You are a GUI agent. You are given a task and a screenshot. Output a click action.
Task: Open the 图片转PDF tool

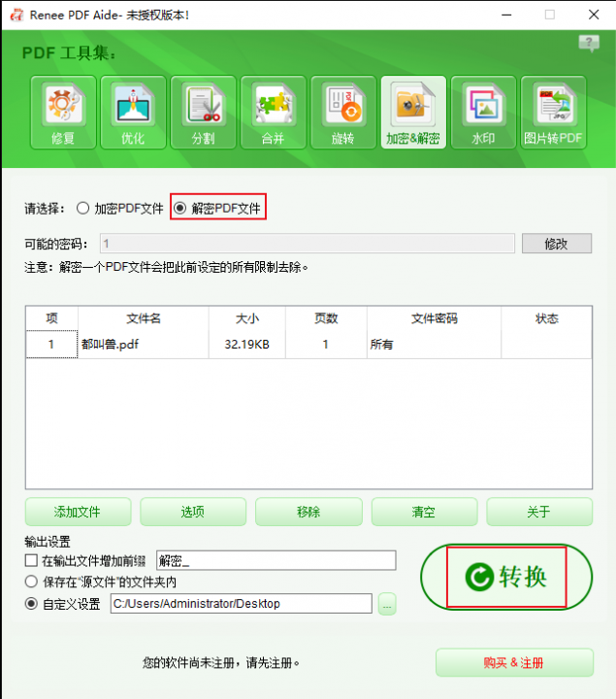553,112
